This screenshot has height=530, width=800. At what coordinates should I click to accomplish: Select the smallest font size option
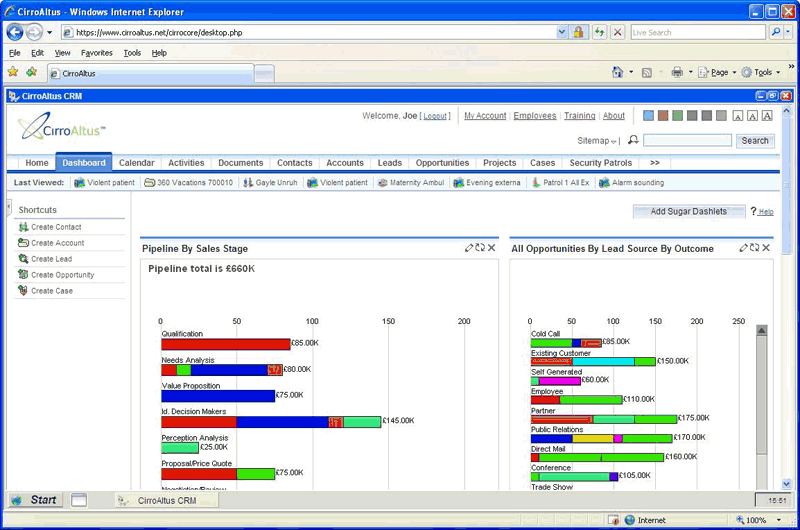(737, 116)
